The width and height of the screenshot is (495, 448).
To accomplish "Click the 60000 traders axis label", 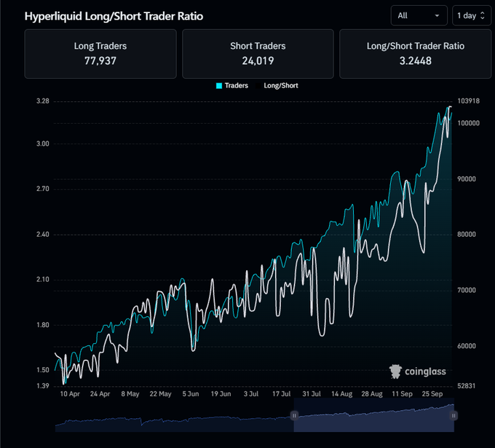I will coord(467,346).
